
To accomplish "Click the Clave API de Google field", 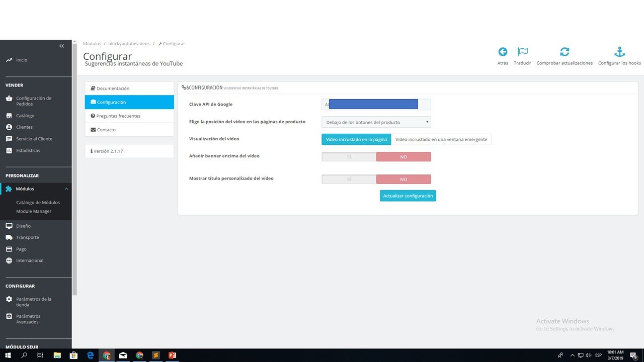I will 376,105.
